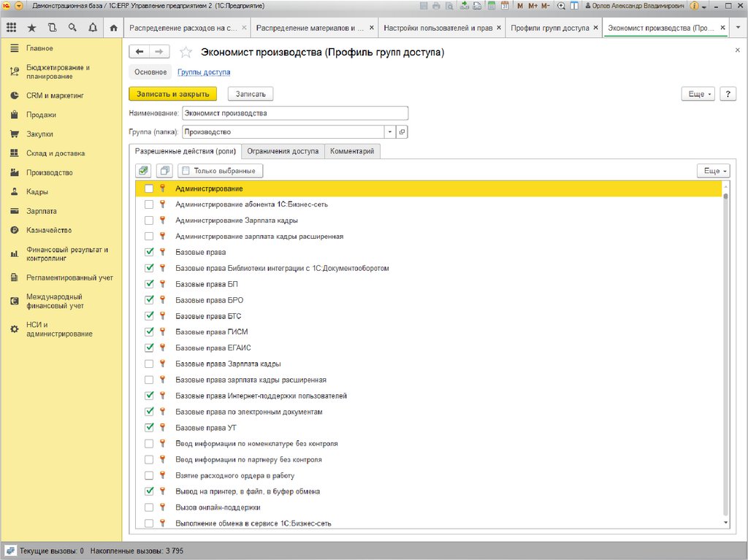The width and height of the screenshot is (748, 560).
Task: Click the Наименование input field
Action: point(295,113)
